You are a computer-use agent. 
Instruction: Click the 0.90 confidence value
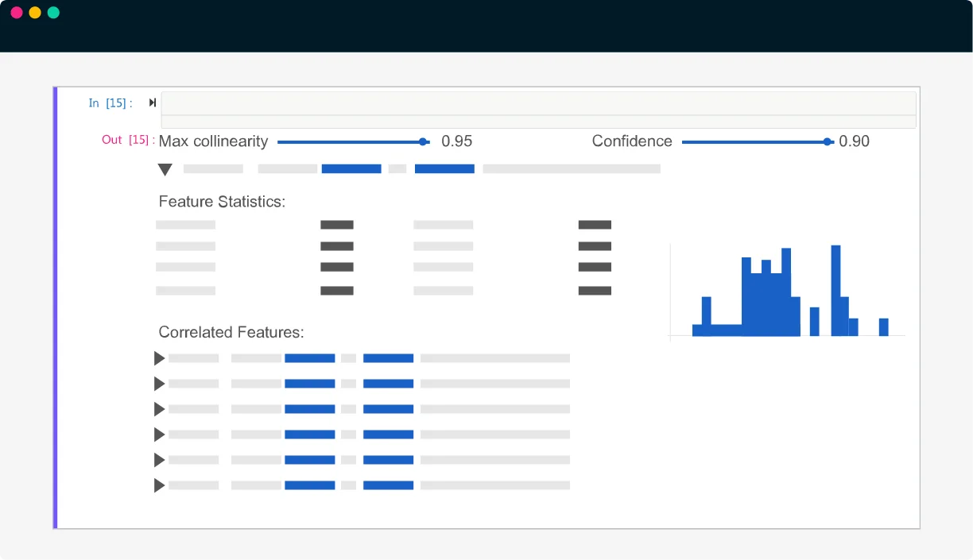[855, 141]
